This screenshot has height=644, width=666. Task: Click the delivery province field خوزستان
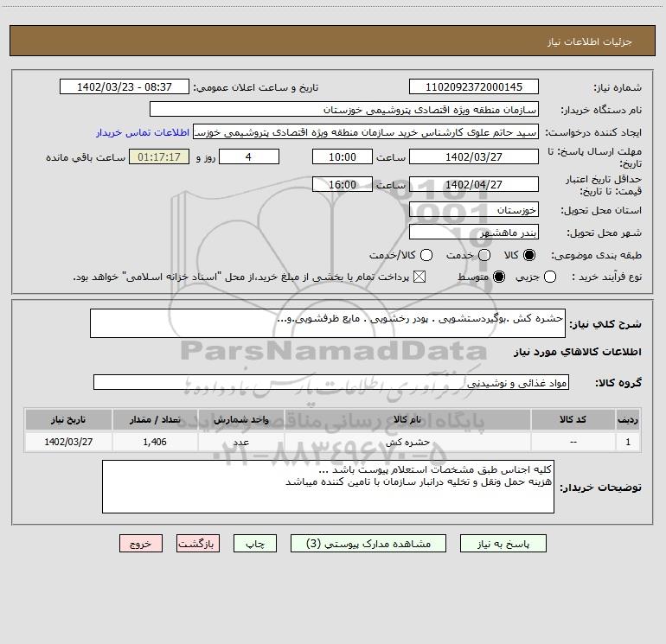[x=474, y=210]
